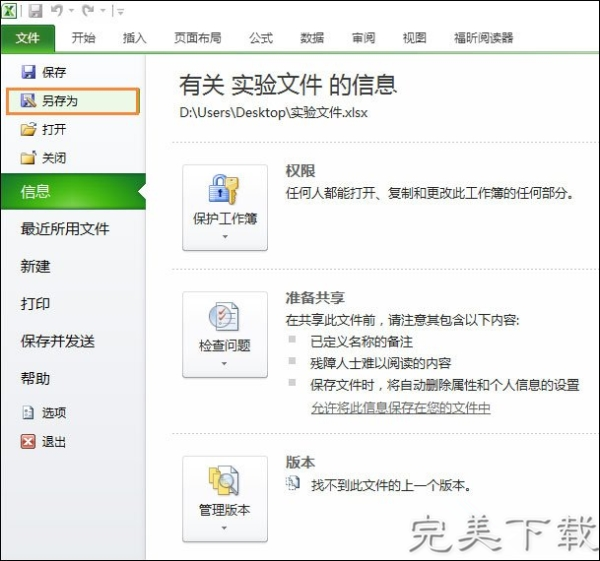Open the 插入 ribbon tab

tap(134, 38)
